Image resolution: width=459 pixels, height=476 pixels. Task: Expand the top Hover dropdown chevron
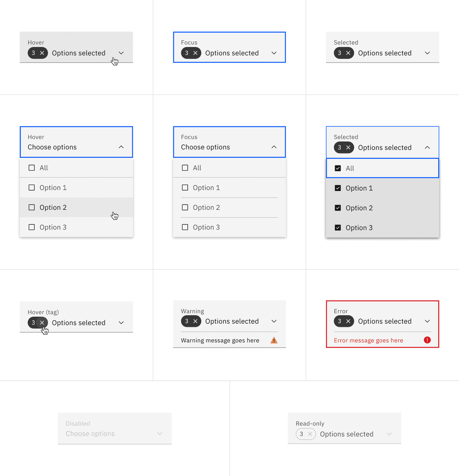tap(121, 53)
